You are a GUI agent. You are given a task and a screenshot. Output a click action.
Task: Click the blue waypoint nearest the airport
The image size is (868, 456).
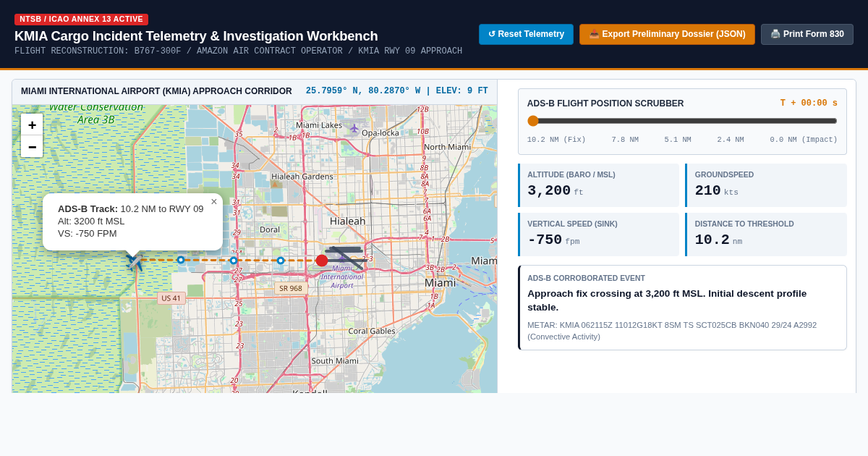[x=281, y=261]
